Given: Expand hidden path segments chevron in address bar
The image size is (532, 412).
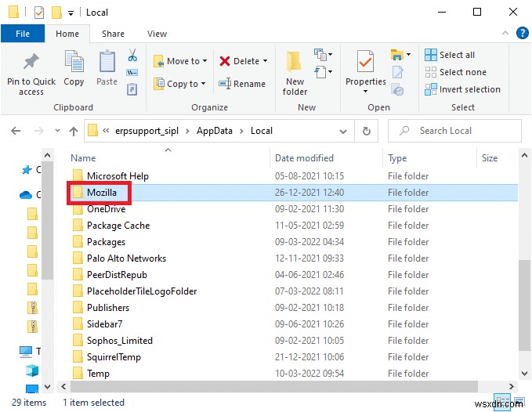Looking at the screenshot, I should click(x=106, y=131).
